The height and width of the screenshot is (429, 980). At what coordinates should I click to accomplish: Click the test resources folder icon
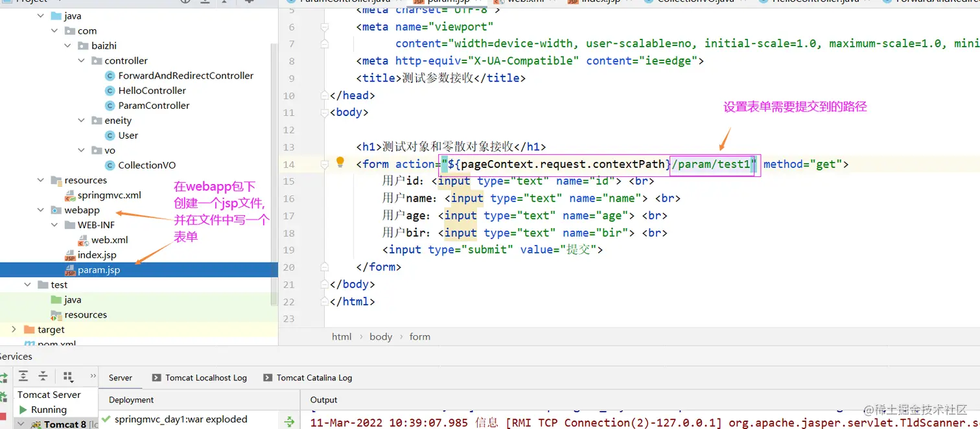coord(56,315)
